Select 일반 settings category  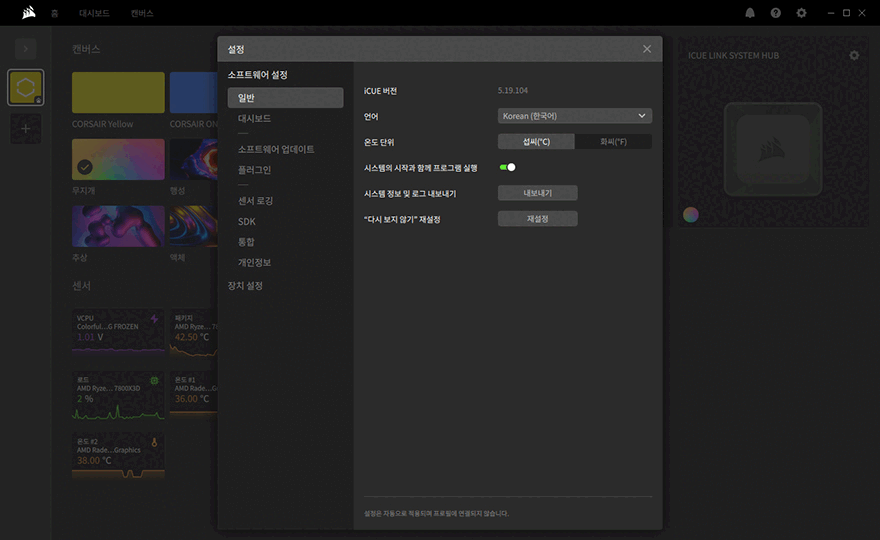coord(285,98)
